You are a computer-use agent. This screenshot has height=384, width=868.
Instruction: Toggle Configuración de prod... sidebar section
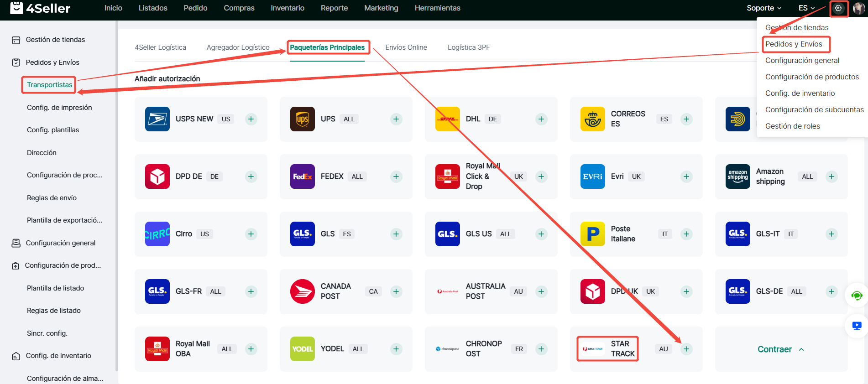coord(63,265)
